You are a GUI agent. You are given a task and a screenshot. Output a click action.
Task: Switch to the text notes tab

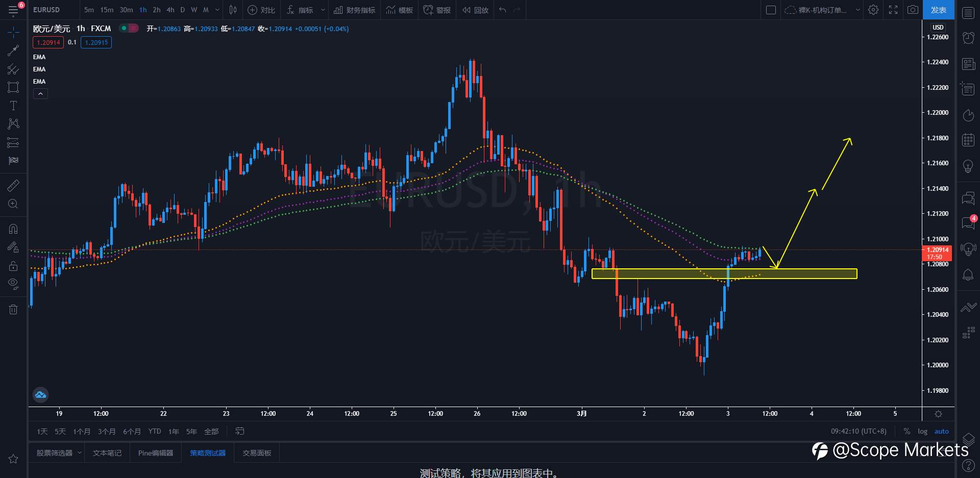(107, 452)
